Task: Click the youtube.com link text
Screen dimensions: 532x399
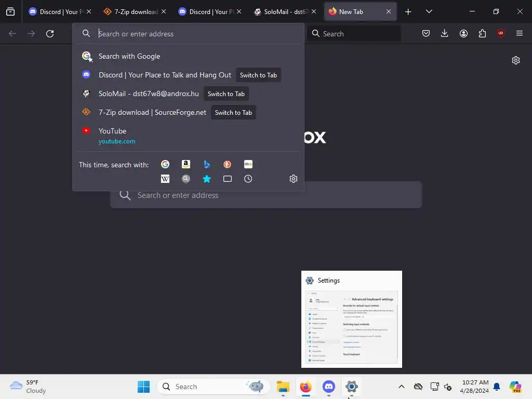Action: [117, 141]
